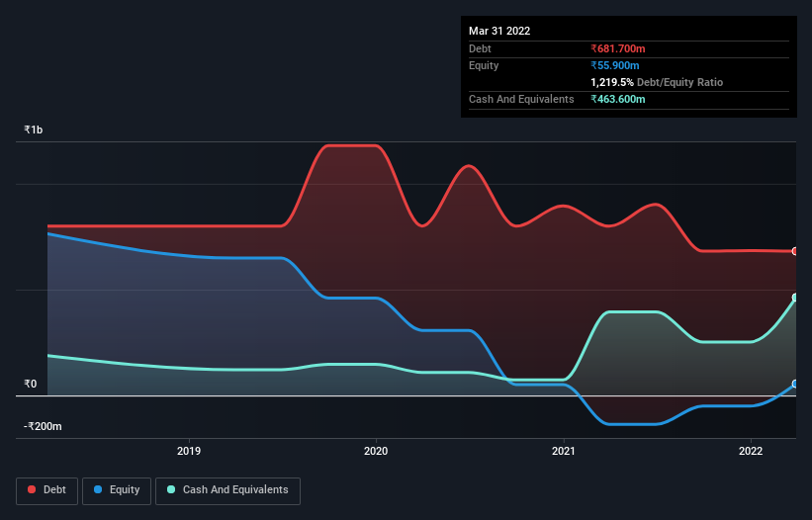Click Cash And Equivalents label in tooltip
This screenshot has width=812, height=520.
[521, 99]
